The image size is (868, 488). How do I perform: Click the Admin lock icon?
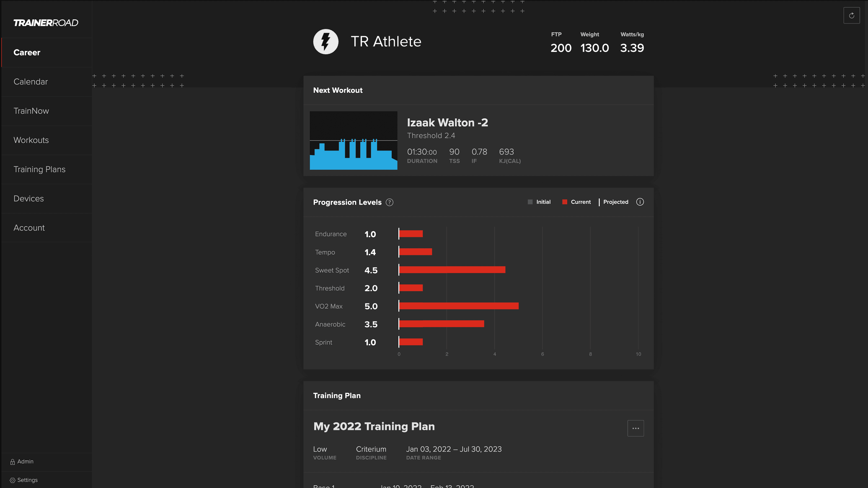[13, 462]
